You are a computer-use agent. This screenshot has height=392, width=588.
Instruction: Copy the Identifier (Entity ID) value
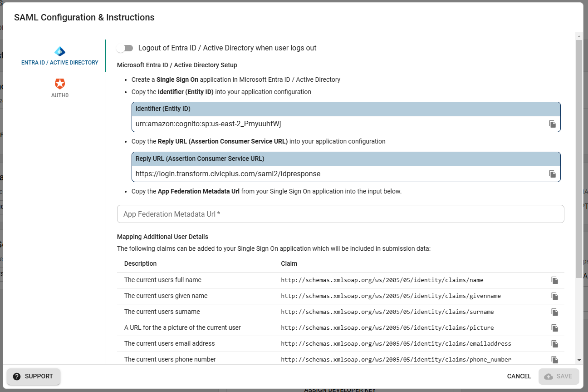[552, 124]
